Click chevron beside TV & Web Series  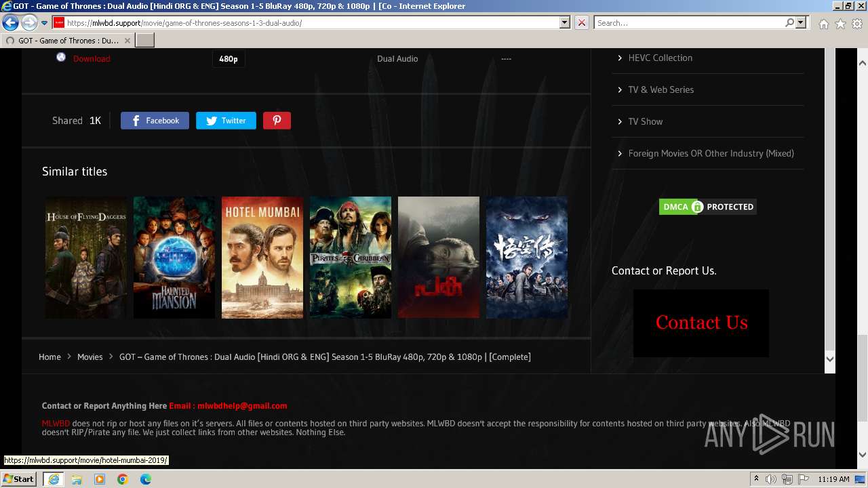tap(620, 89)
